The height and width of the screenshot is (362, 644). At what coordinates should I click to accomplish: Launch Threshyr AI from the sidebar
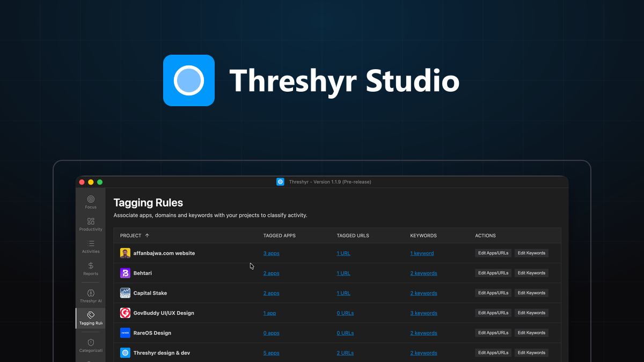pos(91,296)
